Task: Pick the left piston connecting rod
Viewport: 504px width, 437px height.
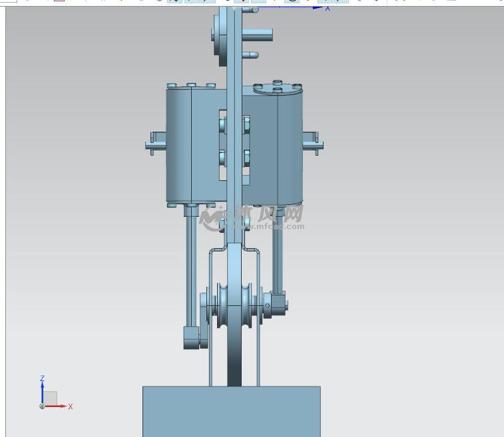Action: point(191,266)
